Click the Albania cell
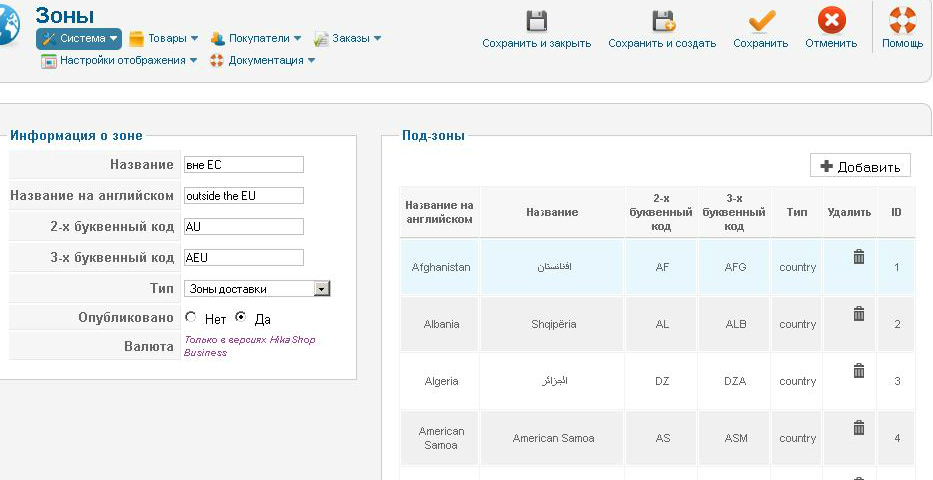 (441, 324)
